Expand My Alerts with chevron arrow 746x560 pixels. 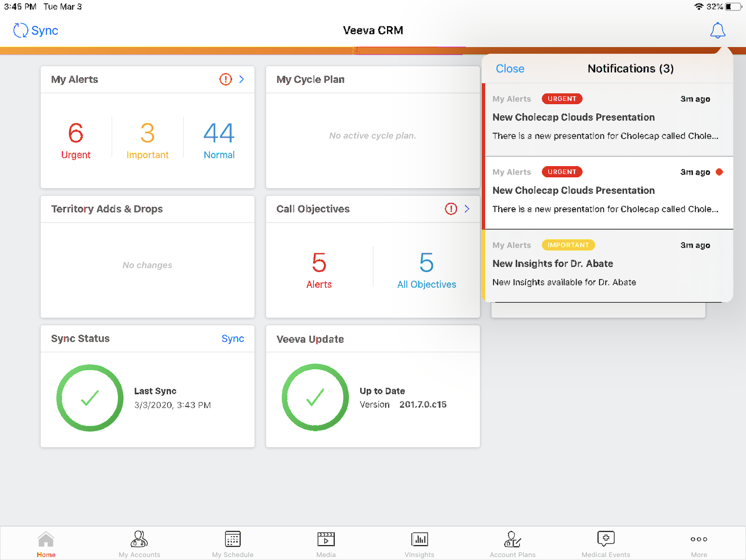(241, 79)
